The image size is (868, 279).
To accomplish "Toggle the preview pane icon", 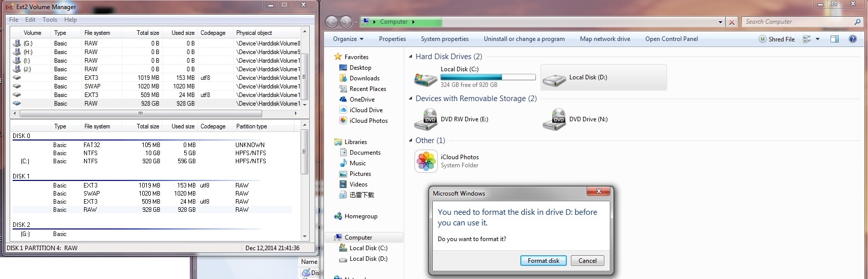I will [x=835, y=39].
